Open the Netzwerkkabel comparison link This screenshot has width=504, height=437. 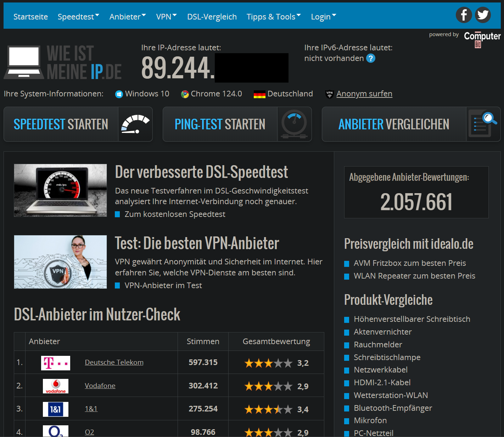(381, 370)
